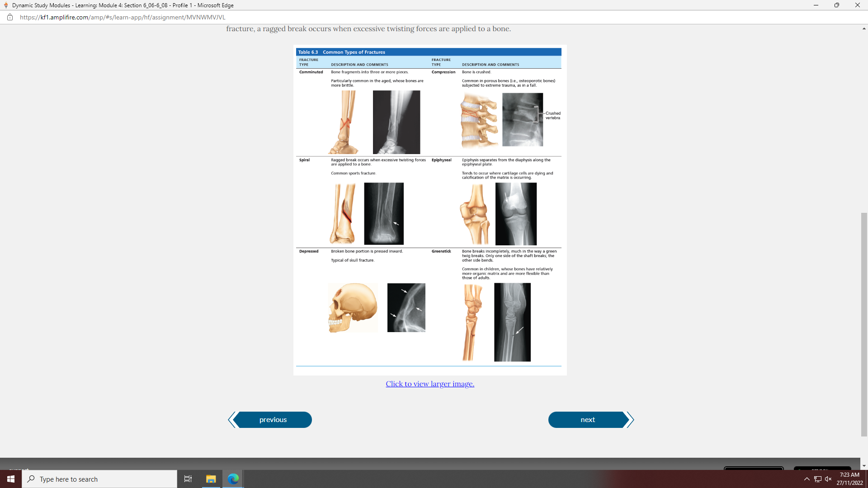Click the address bar URL
Viewport: 868px width, 488px height.
[123, 17]
